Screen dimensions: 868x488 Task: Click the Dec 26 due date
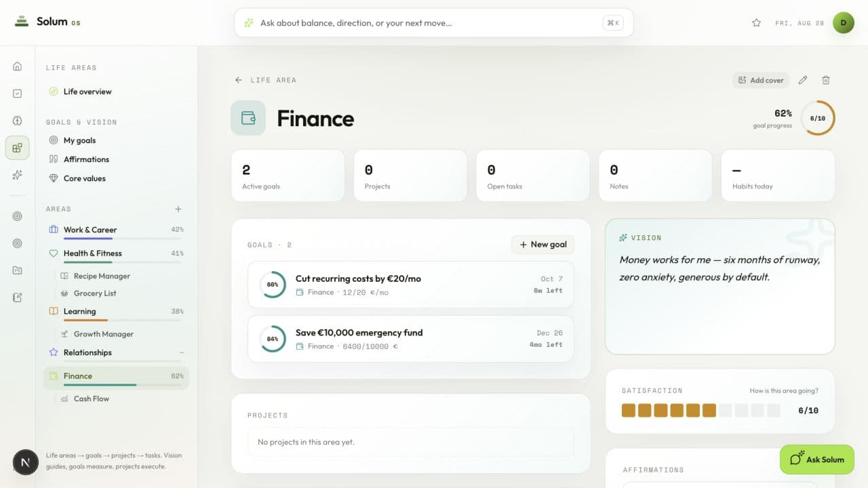pyautogui.click(x=549, y=333)
